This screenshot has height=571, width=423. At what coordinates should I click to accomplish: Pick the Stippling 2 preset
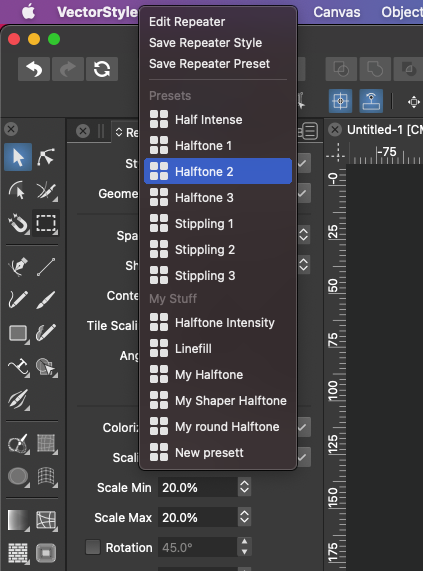point(218,250)
